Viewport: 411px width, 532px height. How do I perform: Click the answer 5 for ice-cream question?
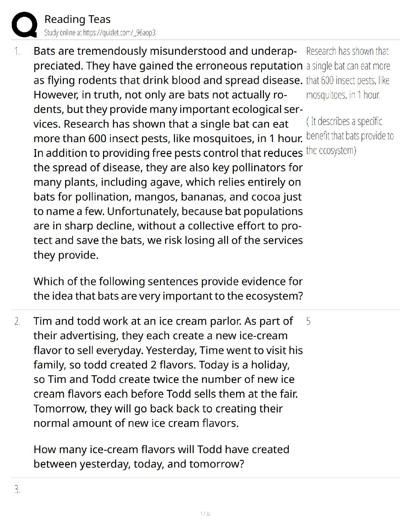tap(309, 321)
